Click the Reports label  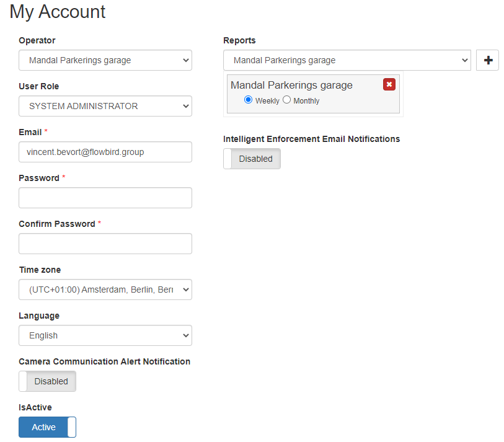point(239,40)
